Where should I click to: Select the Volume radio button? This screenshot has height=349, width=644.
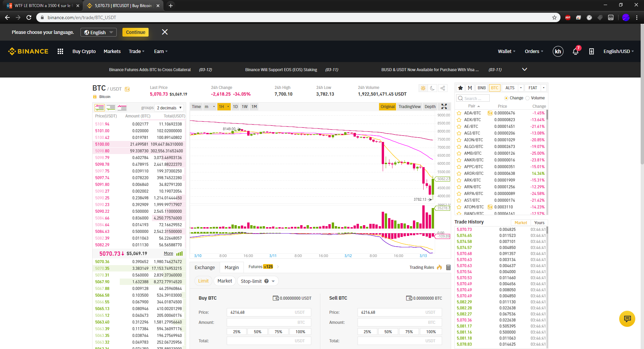click(528, 98)
